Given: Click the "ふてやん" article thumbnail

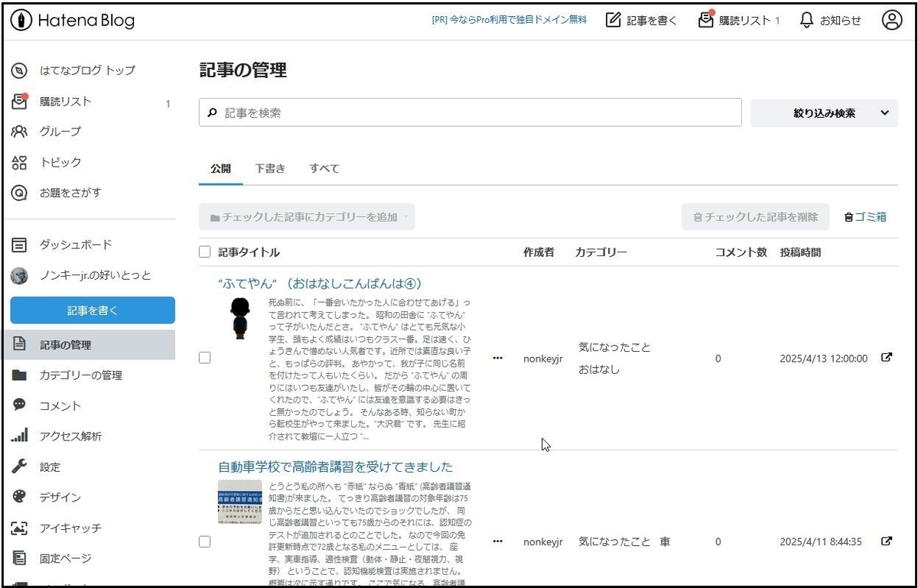Looking at the screenshot, I should tap(240, 318).
